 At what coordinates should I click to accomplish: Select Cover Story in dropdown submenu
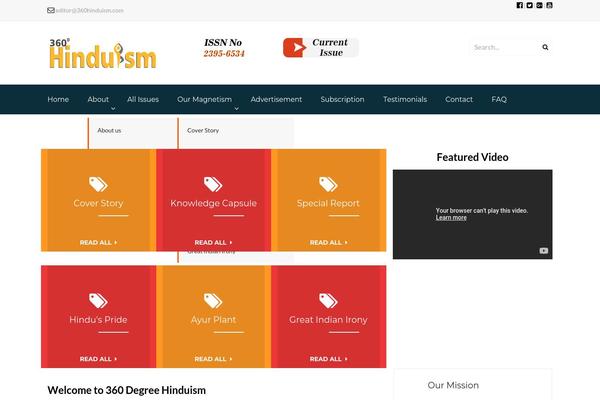coord(203,131)
